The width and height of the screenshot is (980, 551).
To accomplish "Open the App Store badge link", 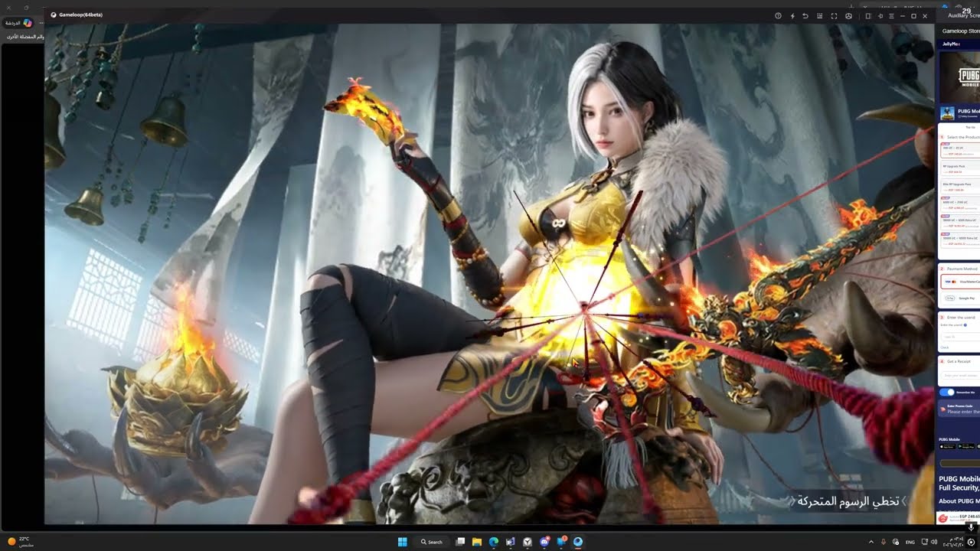I will [x=947, y=446].
